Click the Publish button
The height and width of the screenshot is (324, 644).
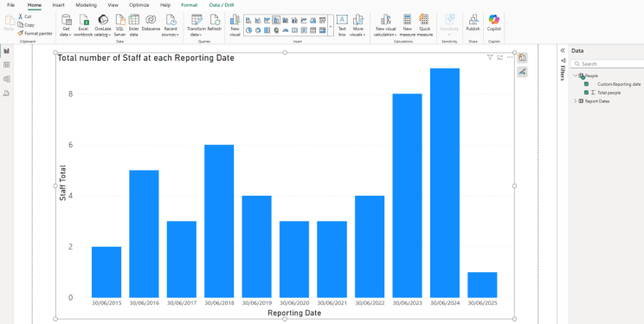pyautogui.click(x=473, y=23)
